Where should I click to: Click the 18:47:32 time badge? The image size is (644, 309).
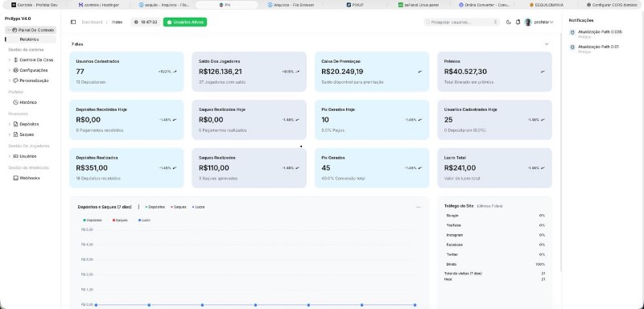pyautogui.click(x=146, y=23)
